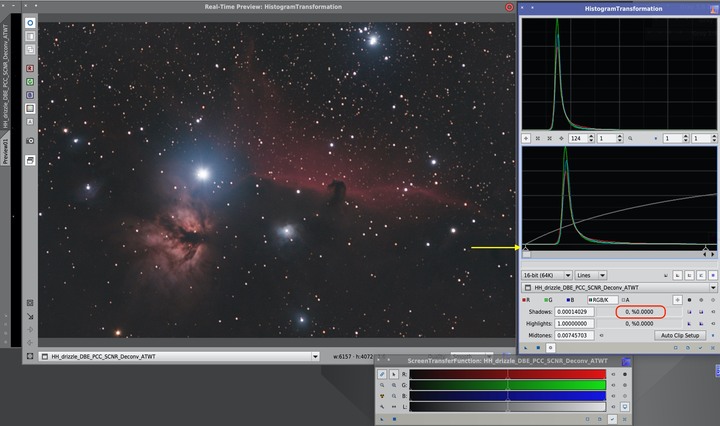Click the STF radioactive auto-stretch icon
This screenshot has width=720, height=426.
381,396
